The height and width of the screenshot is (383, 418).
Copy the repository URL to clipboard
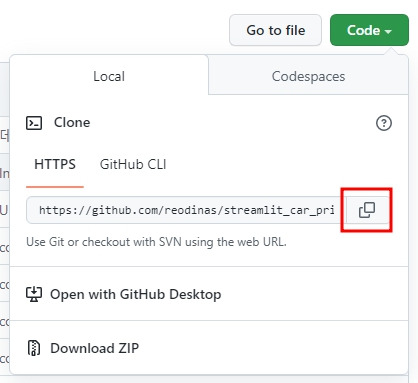click(x=367, y=210)
